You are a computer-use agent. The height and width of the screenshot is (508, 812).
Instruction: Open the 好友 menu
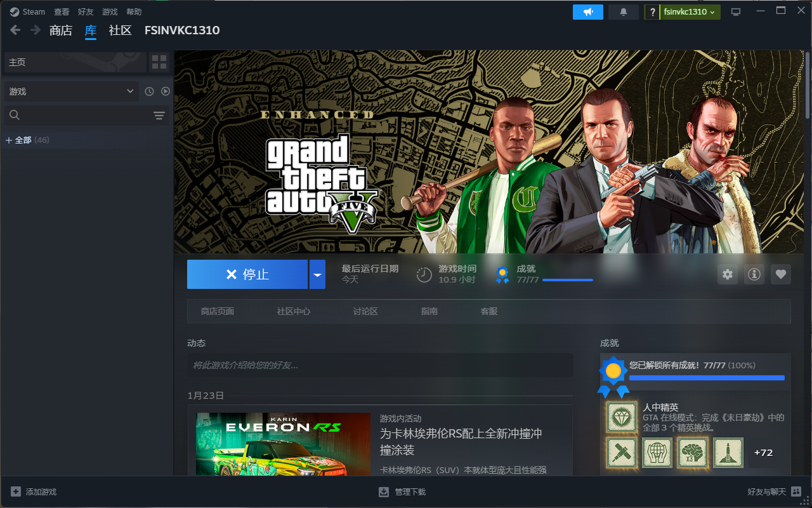click(86, 12)
